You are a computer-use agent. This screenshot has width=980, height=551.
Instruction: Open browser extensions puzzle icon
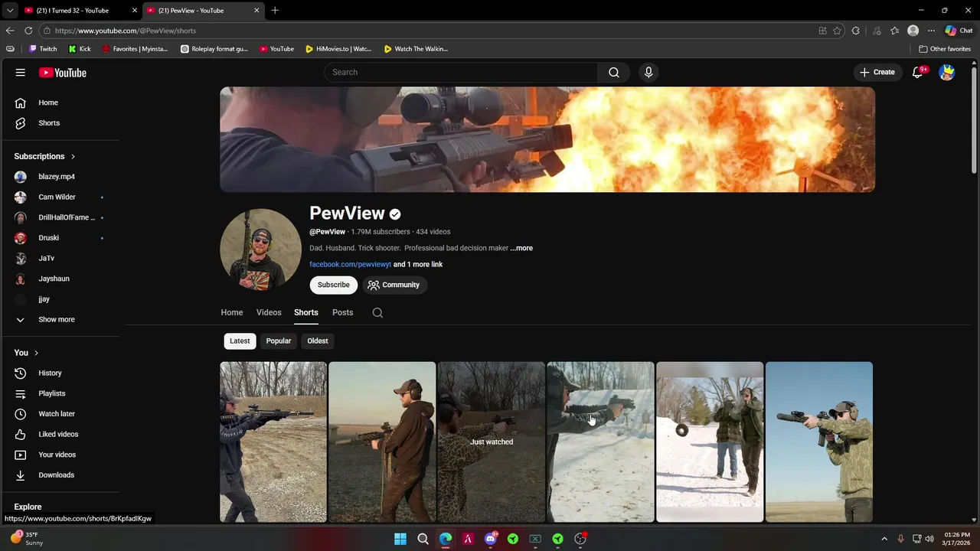(x=856, y=31)
